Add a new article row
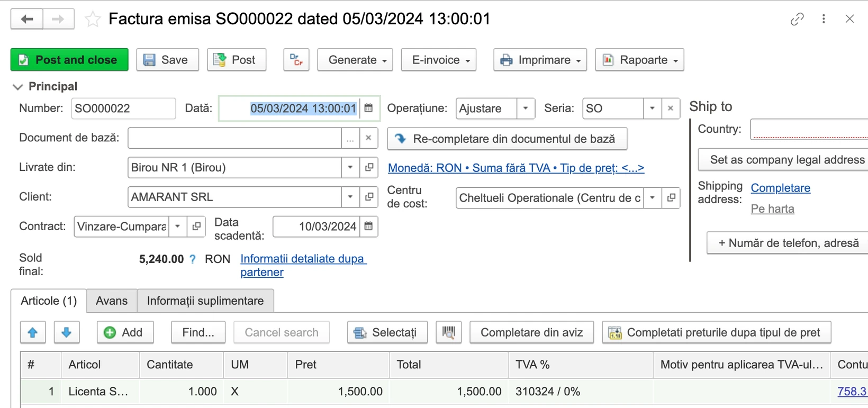The height and width of the screenshot is (408, 868). pyautogui.click(x=125, y=332)
